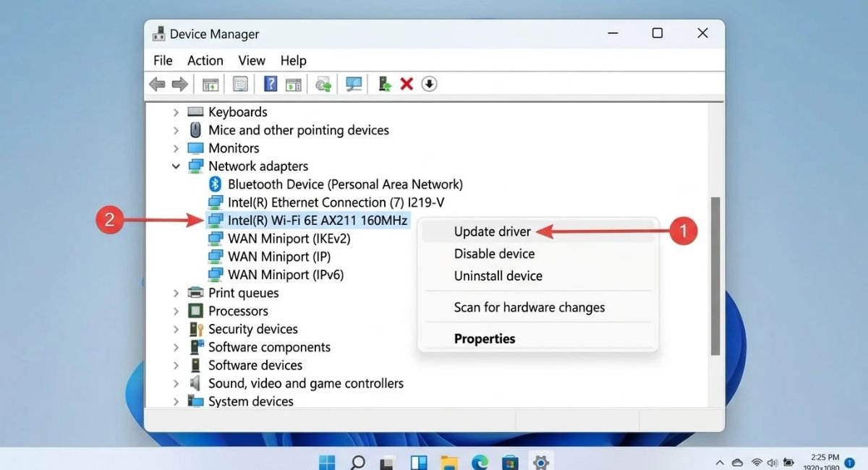The height and width of the screenshot is (470, 868).
Task: Open Microsoft Store from the taskbar
Action: pyautogui.click(x=510, y=461)
